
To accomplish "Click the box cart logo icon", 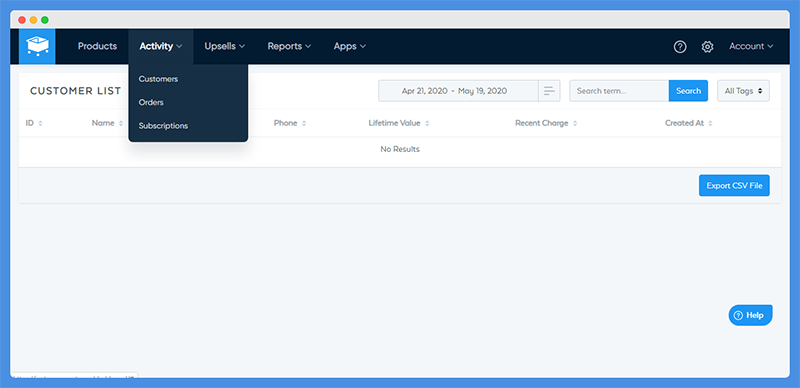I will pyautogui.click(x=37, y=46).
